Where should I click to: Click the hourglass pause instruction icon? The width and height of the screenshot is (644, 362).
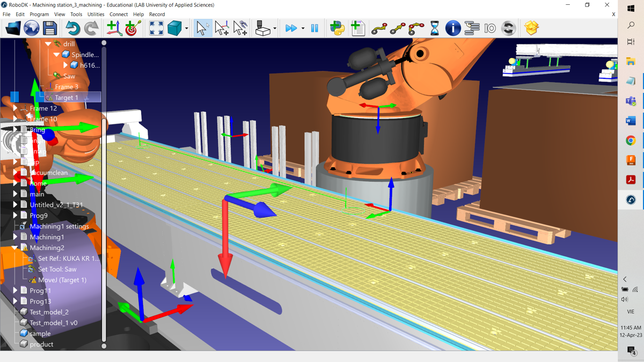[434, 28]
